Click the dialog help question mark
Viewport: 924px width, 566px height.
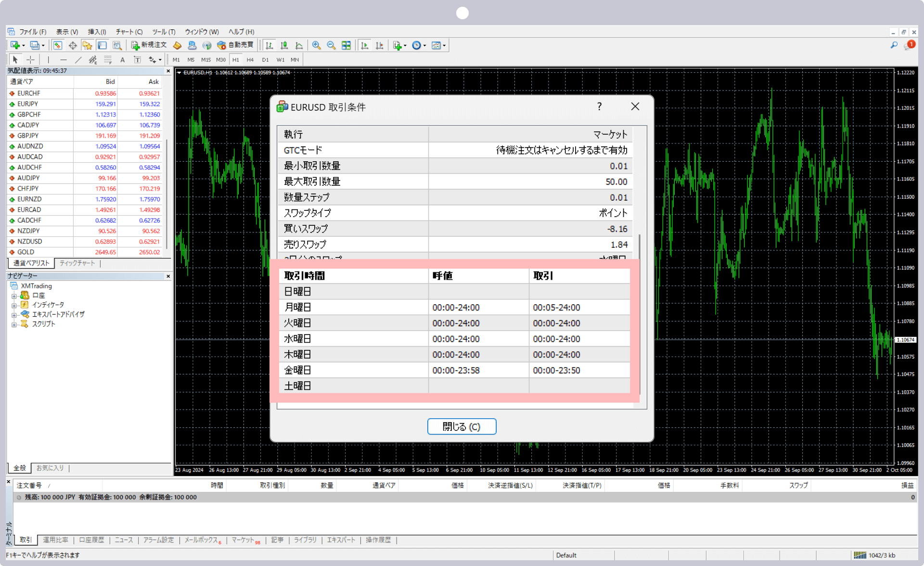pos(599,106)
